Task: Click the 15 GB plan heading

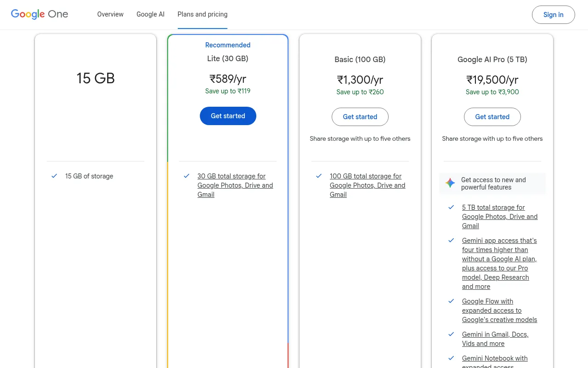Action: 96,78
